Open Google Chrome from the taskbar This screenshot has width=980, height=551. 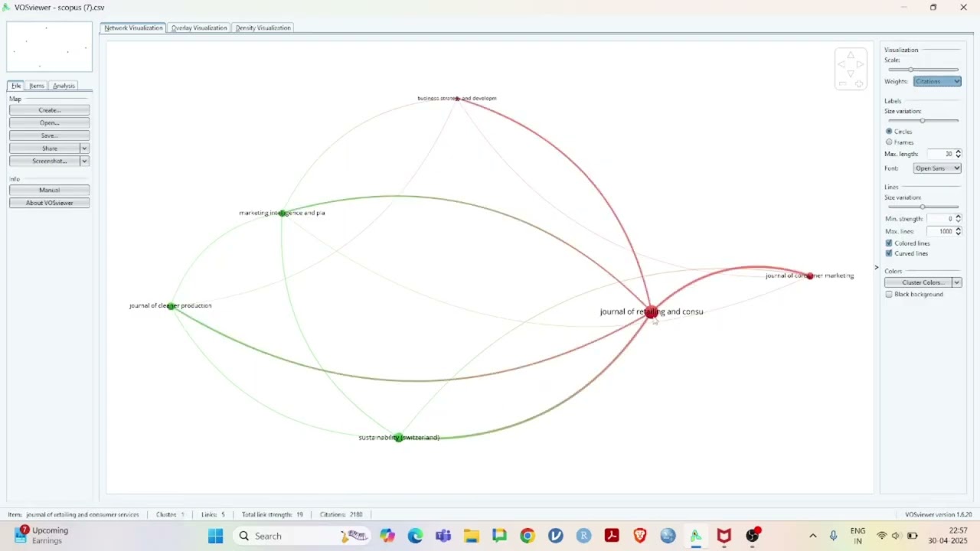[x=528, y=536]
